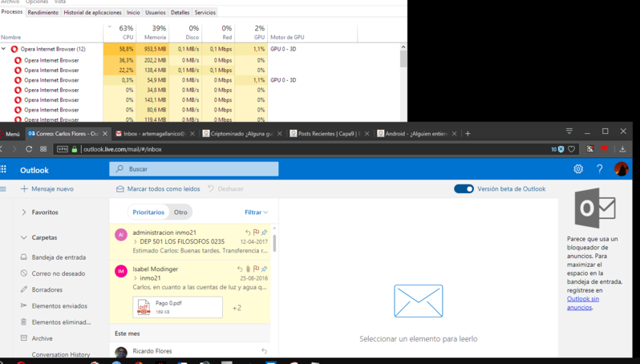Open new tab with plus button
This screenshot has width=640, height=364.
click(x=468, y=133)
